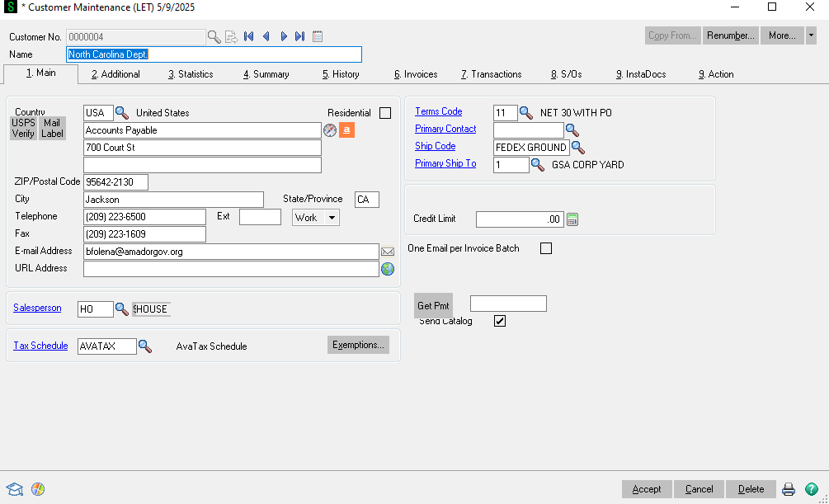Screen dimensions: 829x504
Task: Enable the Residential checkbox
Action: (385, 113)
